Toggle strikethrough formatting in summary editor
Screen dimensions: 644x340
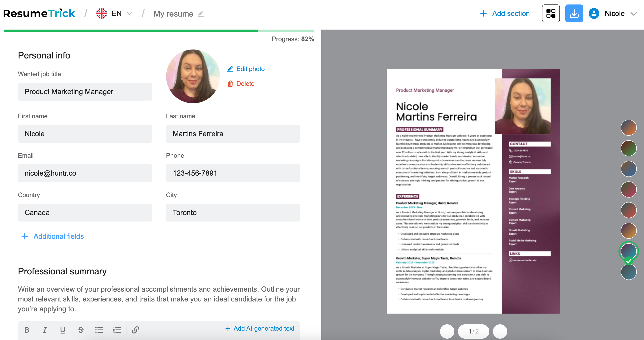80,330
